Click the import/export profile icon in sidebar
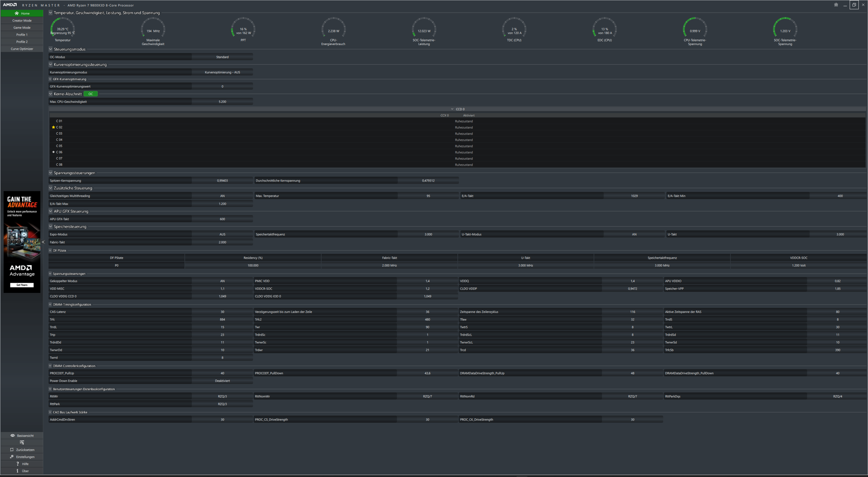This screenshot has width=868, height=477. pos(22,442)
